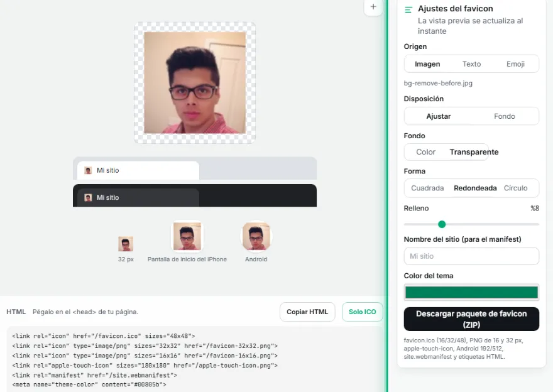
Task: Click the favicon-16x16.png code line
Action: pos(145,356)
